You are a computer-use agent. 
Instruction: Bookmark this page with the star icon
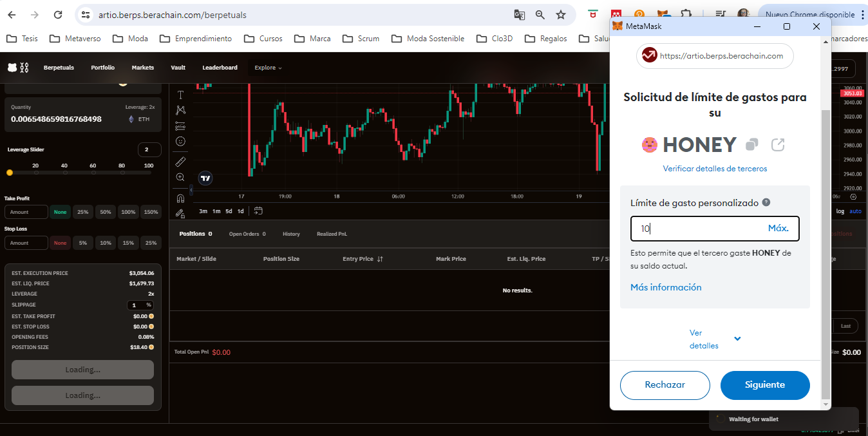tap(561, 15)
